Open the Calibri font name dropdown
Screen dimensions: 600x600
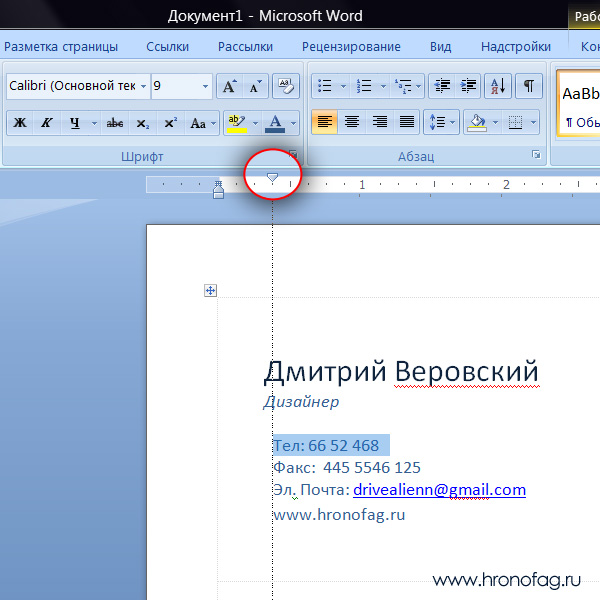point(143,87)
